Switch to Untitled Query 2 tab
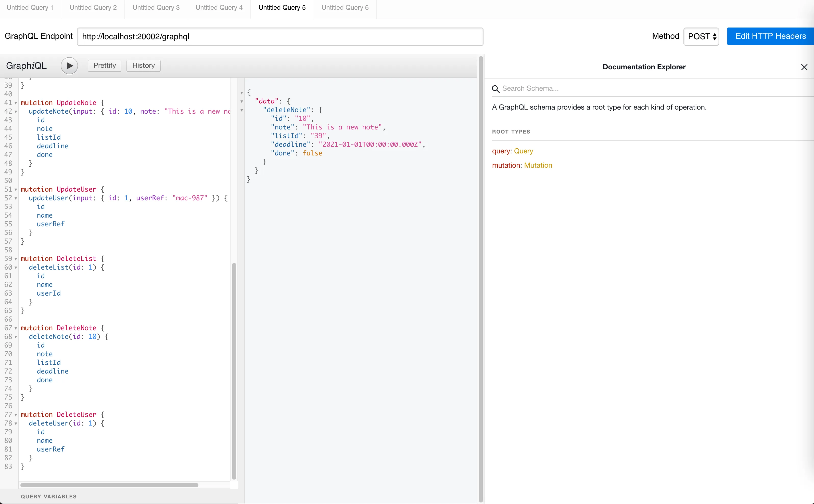 click(x=93, y=8)
